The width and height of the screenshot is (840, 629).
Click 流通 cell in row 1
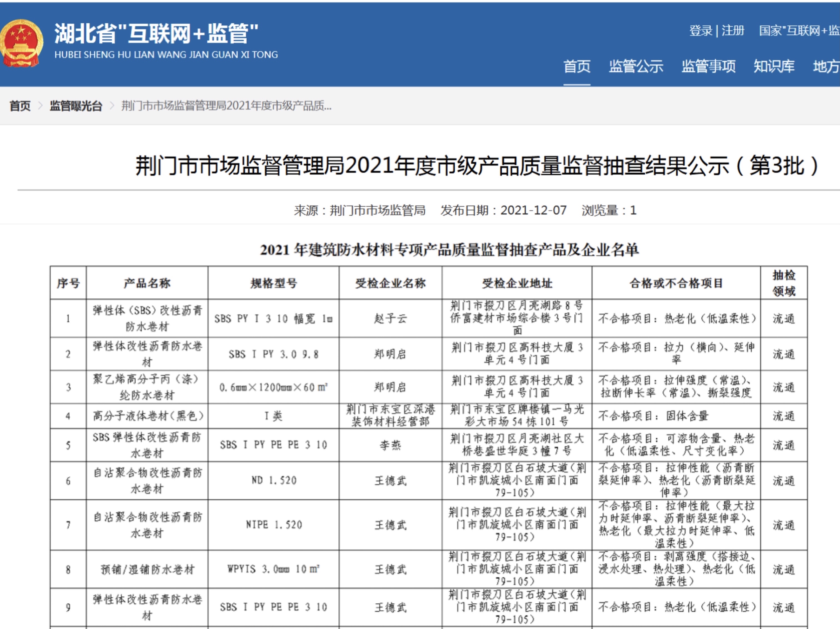784,318
